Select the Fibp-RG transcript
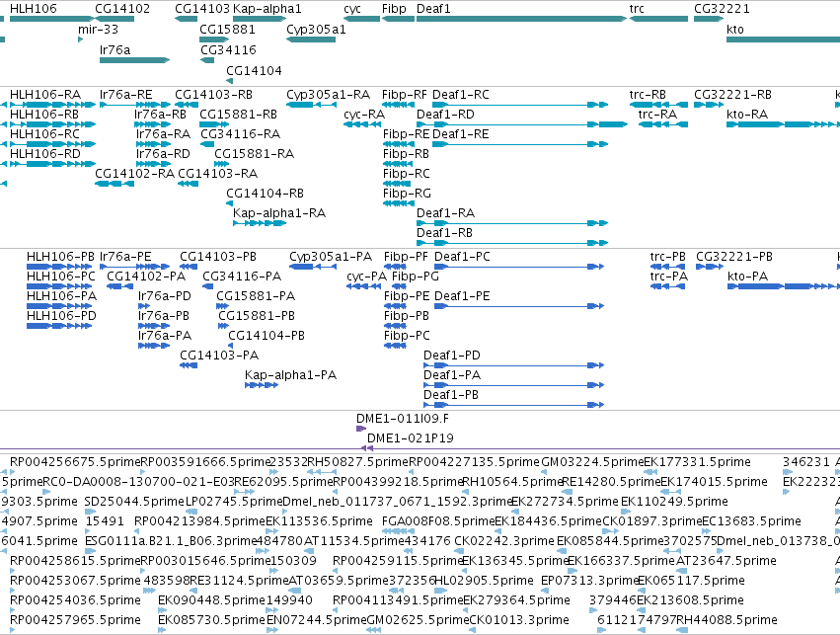The image size is (840, 635). coord(399,203)
